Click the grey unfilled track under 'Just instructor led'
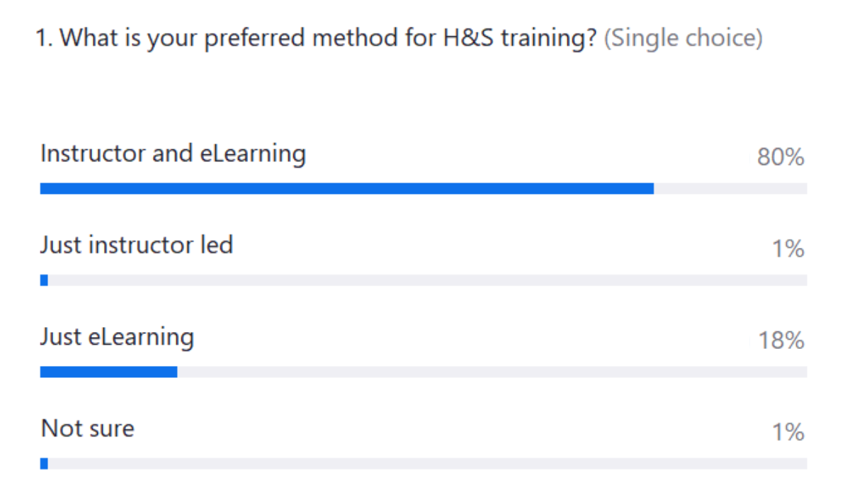 425,280
